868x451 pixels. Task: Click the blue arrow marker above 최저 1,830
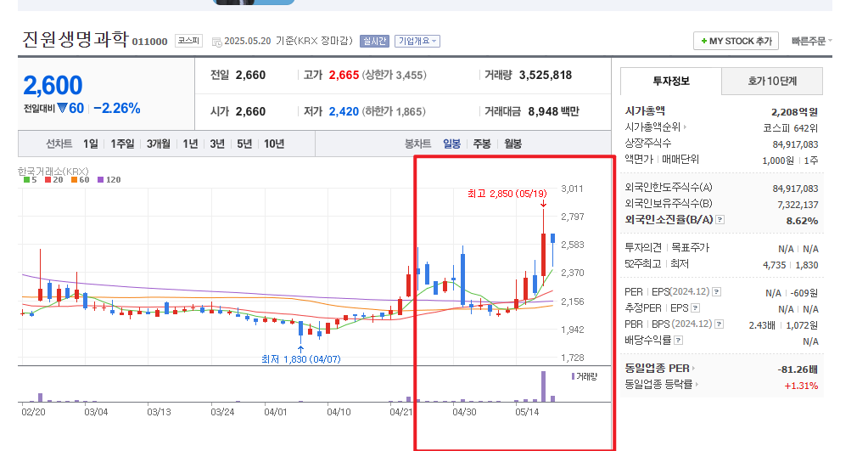point(300,349)
